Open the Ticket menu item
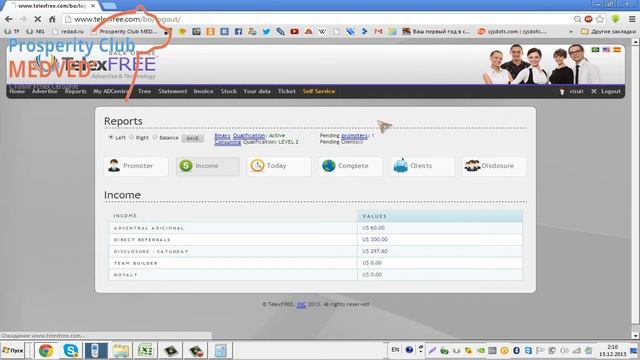This screenshot has width=640, height=360. [287, 91]
